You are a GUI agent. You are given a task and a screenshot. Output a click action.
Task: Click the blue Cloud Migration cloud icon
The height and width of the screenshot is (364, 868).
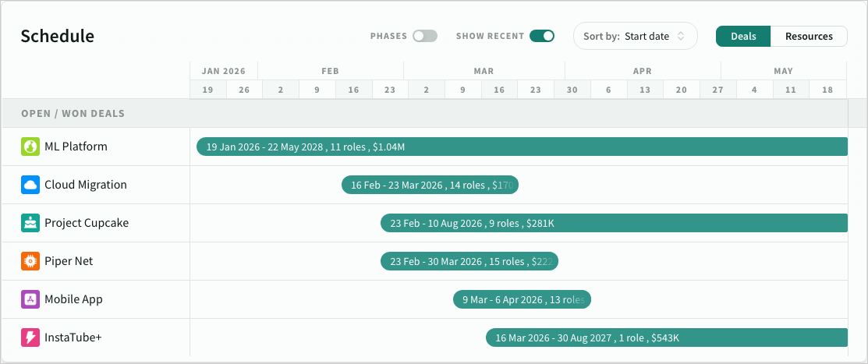click(x=30, y=185)
